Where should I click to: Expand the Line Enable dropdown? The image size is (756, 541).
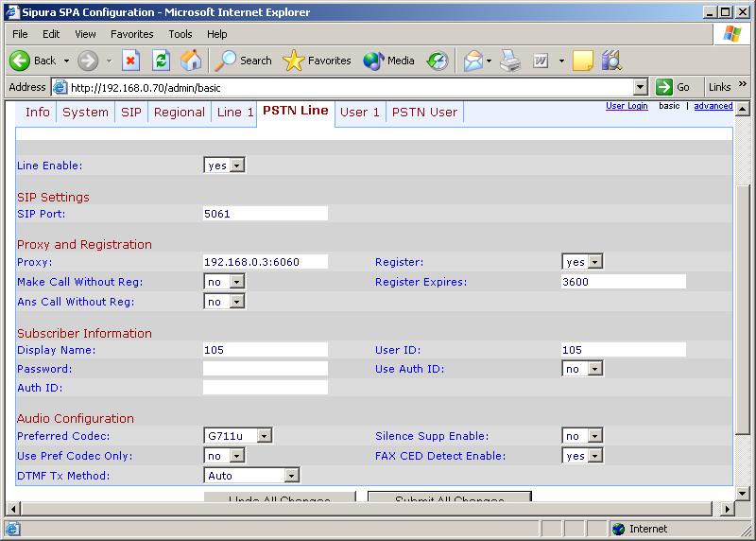click(x=224, y=165)
